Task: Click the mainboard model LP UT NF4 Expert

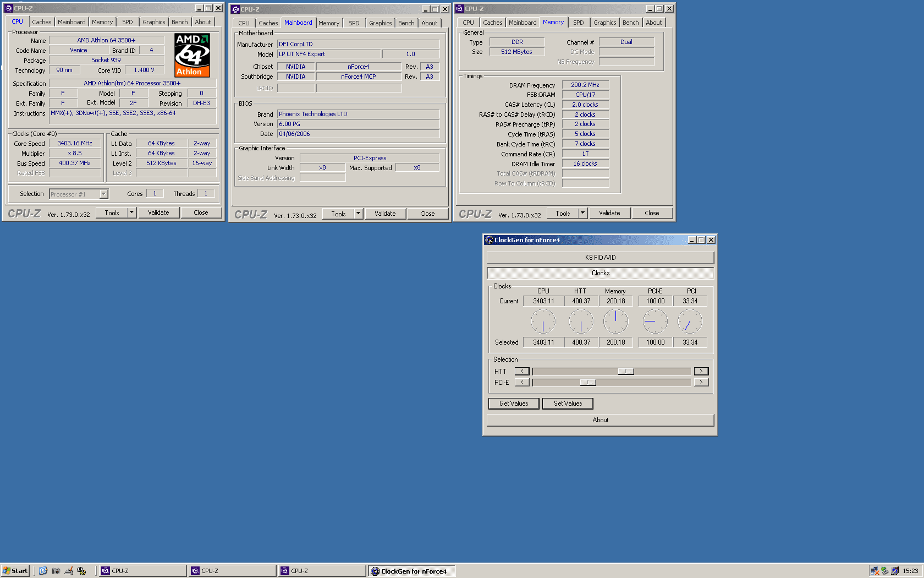Action: pyautogui.click(x=329, y=54)
